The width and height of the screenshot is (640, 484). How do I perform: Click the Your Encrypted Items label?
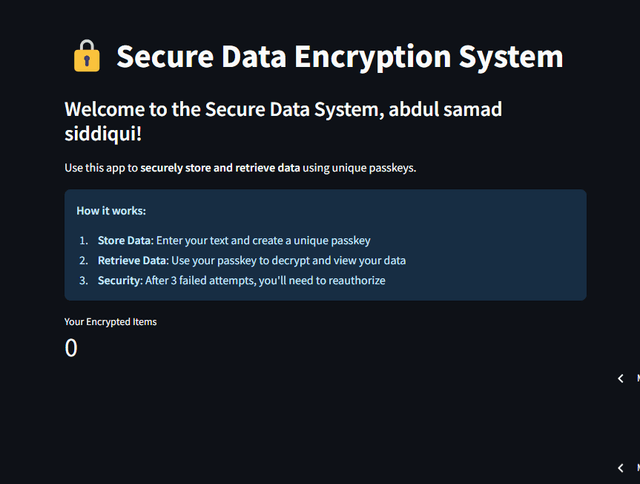(111, 322)
